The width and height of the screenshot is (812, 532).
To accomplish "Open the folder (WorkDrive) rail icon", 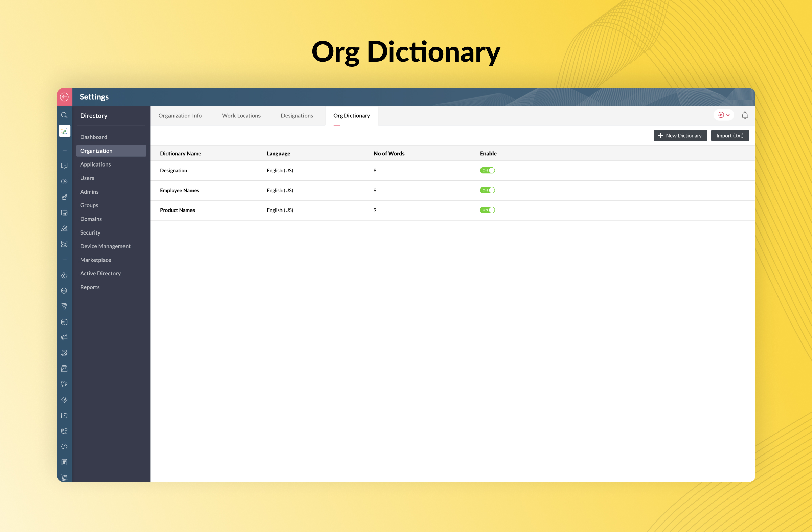I will [64, 415].
